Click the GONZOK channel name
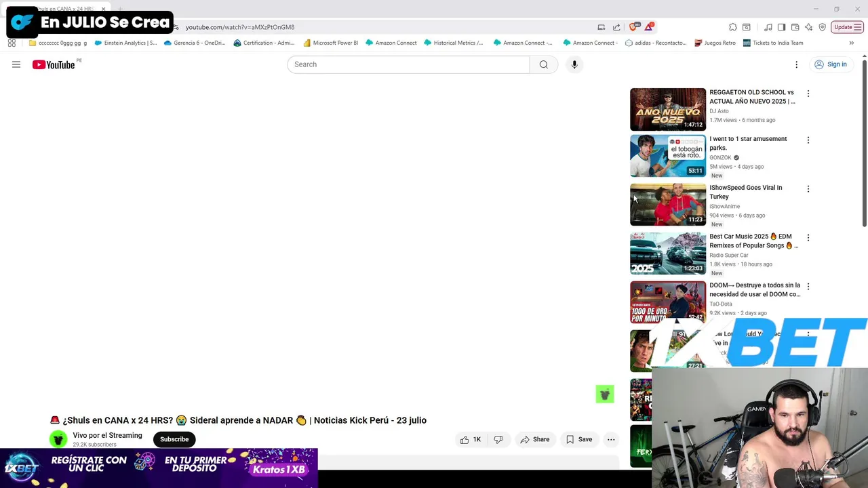 point(720,158)
